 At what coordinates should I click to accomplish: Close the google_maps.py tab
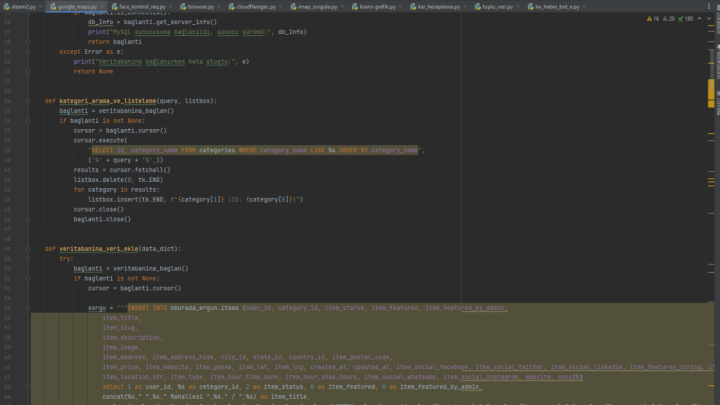click(102, 7)
